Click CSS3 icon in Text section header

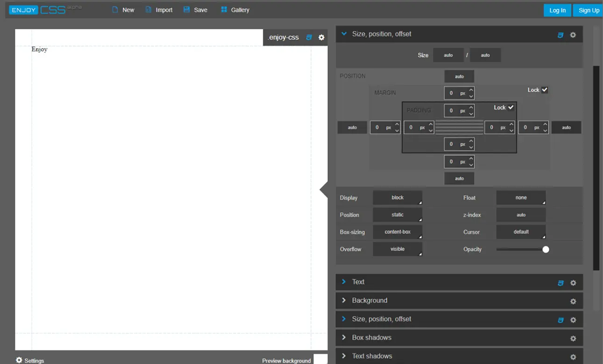(x=560, y=282)
